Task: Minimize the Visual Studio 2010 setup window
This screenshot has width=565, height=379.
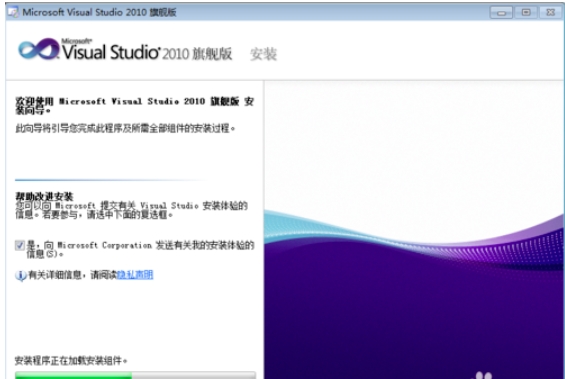Action: (x=501, y=13)
